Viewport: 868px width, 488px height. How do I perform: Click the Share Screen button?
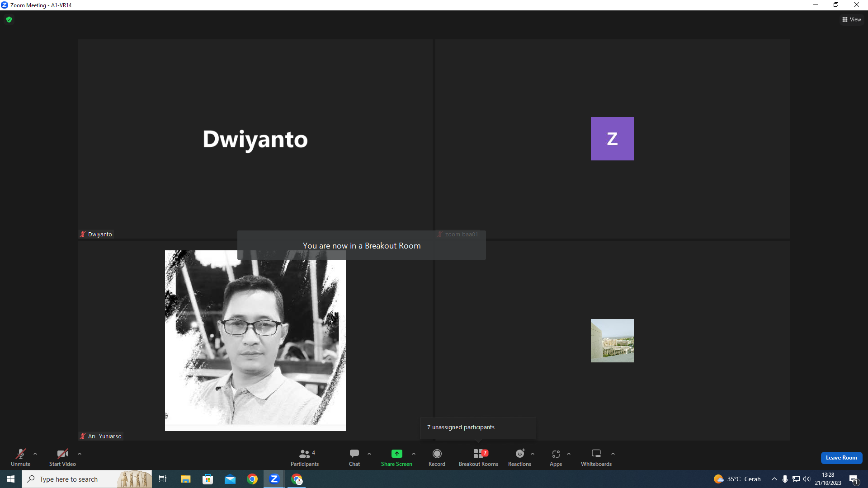[x=396, y=457]
